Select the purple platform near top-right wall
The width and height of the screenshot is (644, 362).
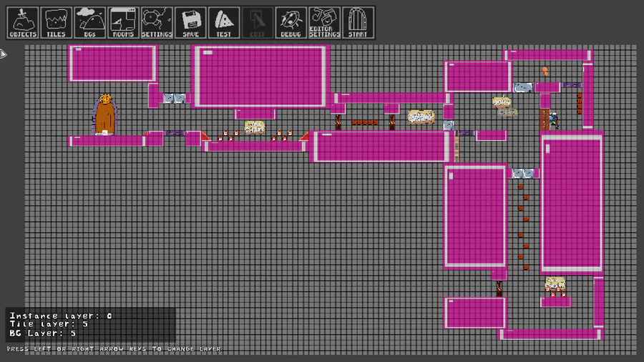pyautogui.click(x=572, y=85)
